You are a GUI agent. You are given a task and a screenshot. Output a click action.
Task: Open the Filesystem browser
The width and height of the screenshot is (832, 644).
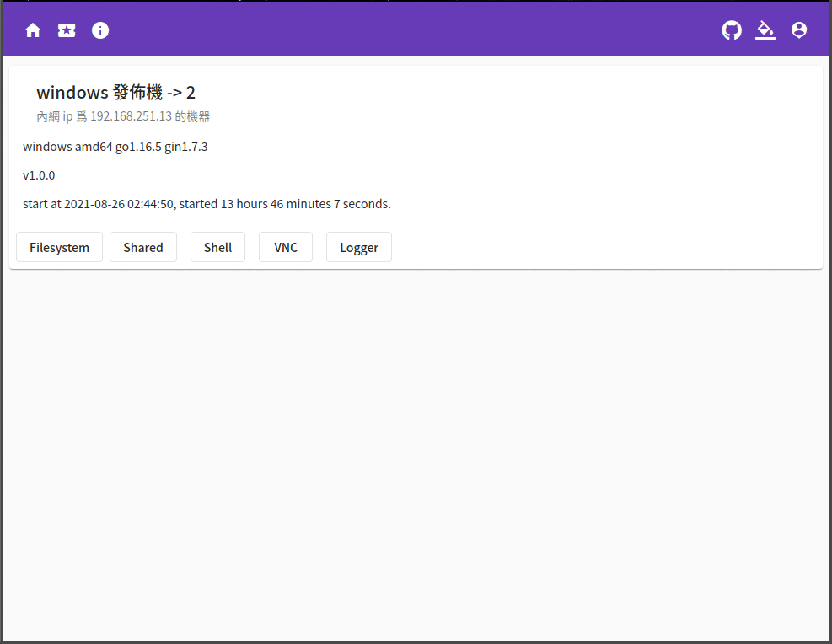59,247
